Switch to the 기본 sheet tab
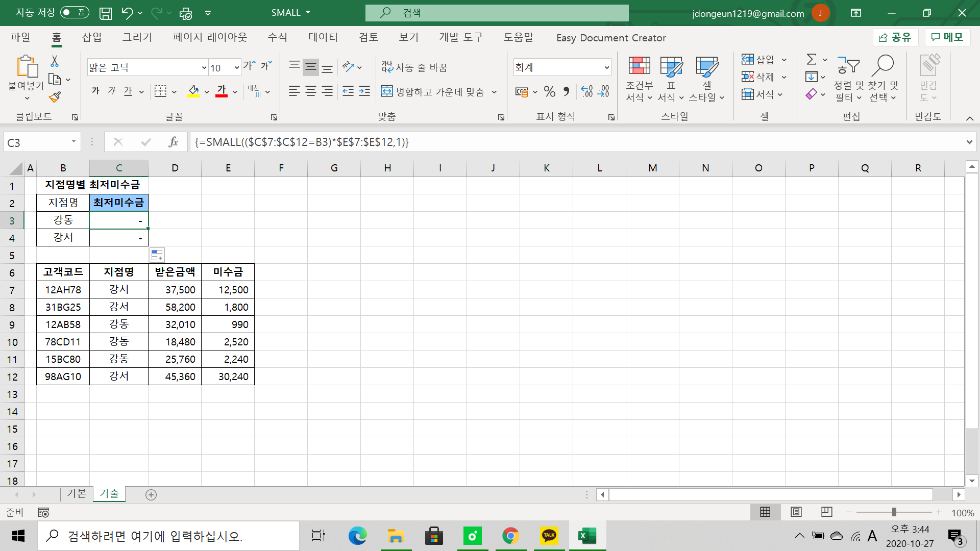 [x=77, y=493]
